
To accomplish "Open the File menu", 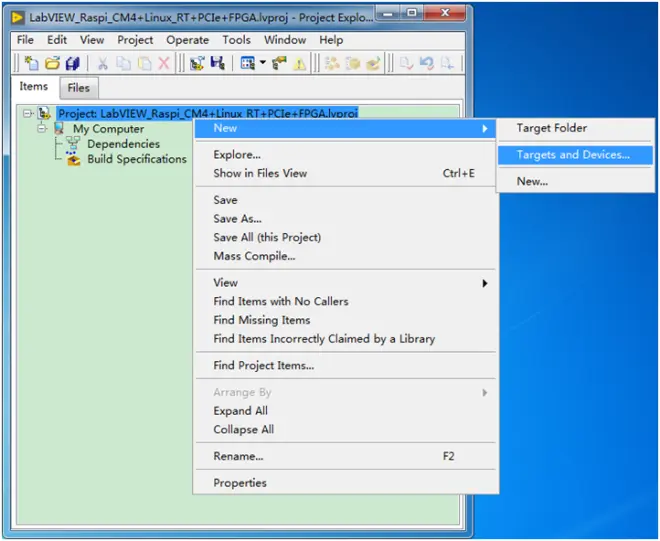I will click(x=25, y=40).
